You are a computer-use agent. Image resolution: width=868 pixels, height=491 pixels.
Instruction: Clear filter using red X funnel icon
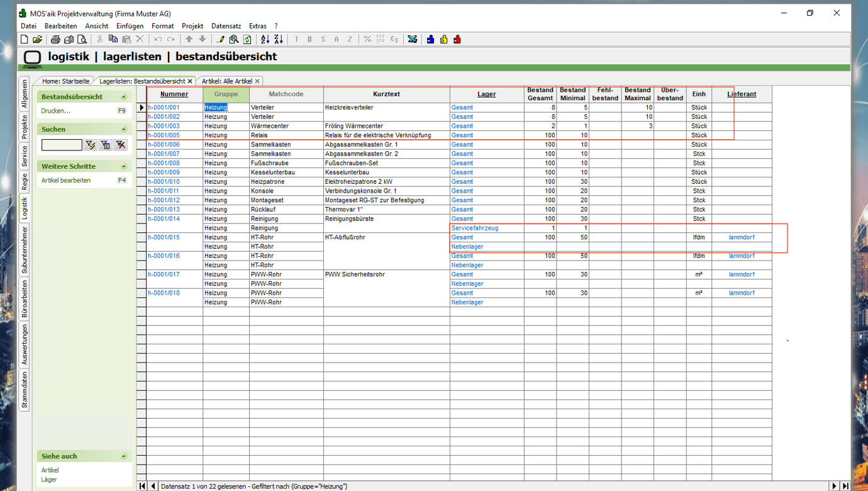coord(120,145)
